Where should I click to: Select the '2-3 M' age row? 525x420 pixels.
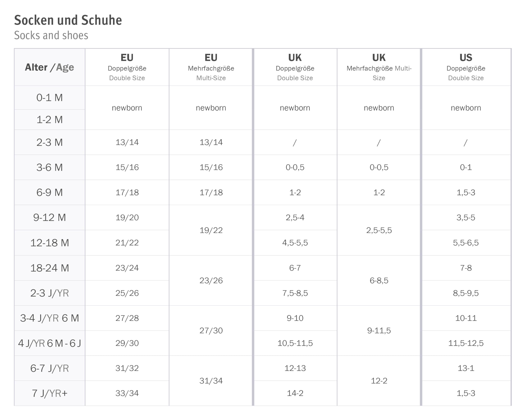pos(49,142)
